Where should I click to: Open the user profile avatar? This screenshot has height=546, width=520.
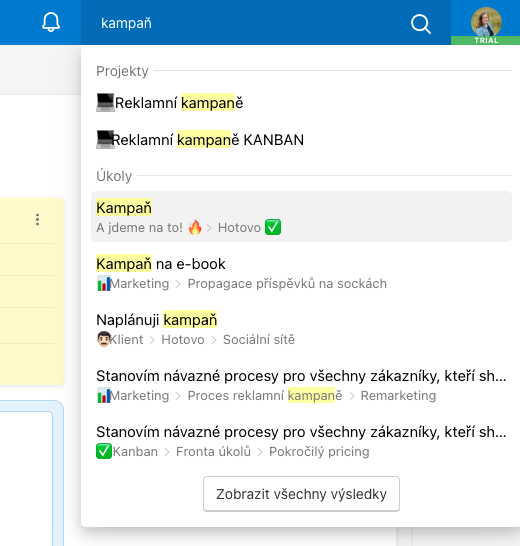486,22
